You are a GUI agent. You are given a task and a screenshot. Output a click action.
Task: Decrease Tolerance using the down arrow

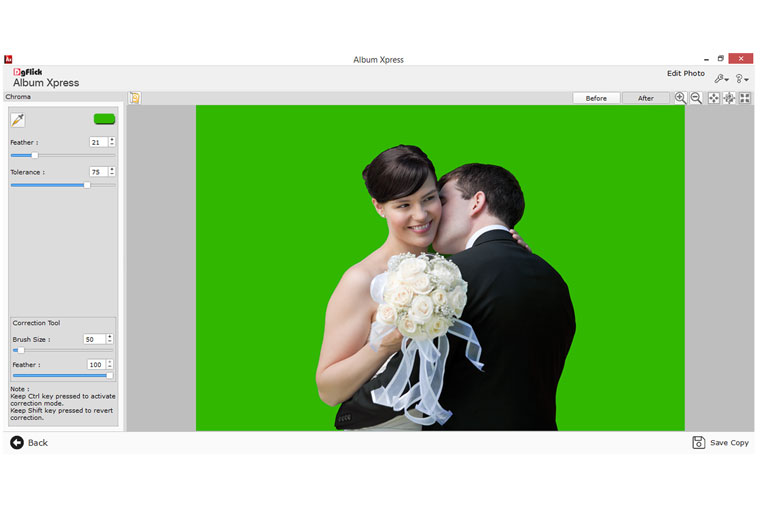point(112,174)
